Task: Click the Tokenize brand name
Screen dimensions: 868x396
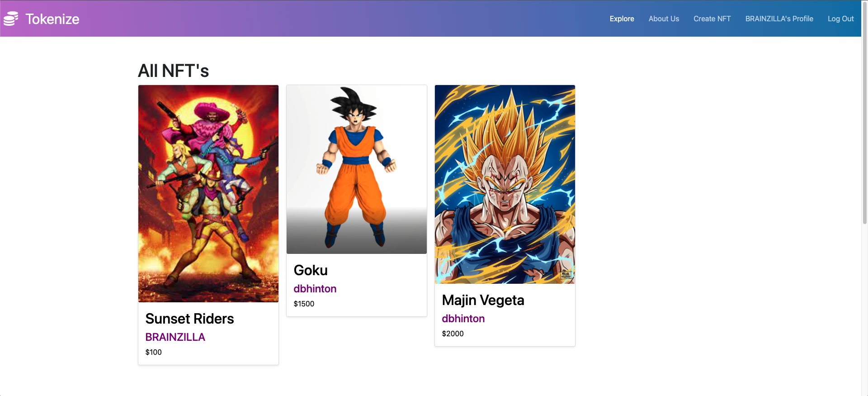Action: pyautogui.click(x=52, y=19)
